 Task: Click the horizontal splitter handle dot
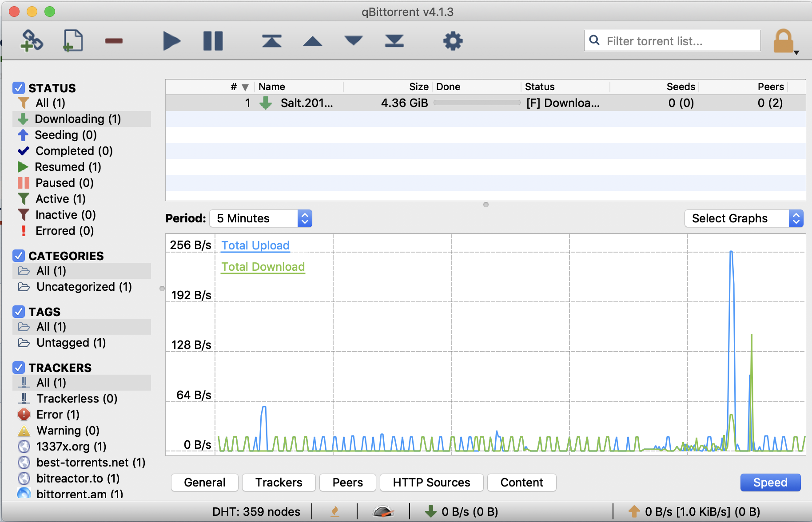tap(486, 205)
